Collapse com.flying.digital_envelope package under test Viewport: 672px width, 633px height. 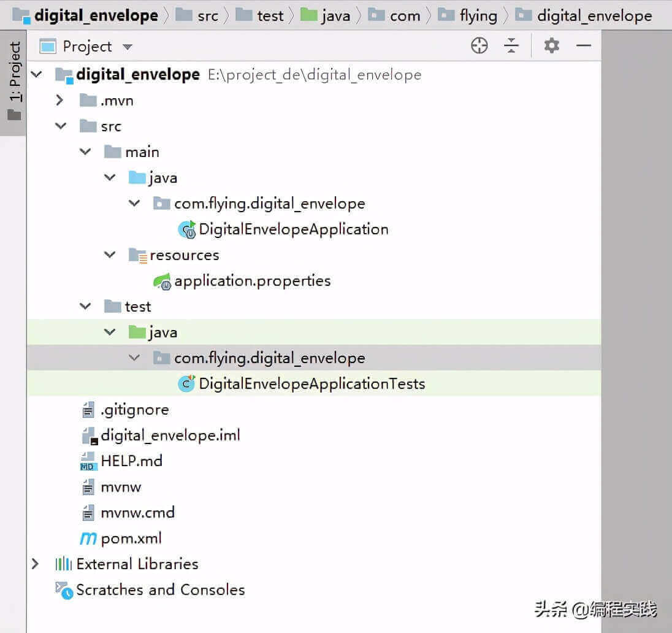coord(134,358)
